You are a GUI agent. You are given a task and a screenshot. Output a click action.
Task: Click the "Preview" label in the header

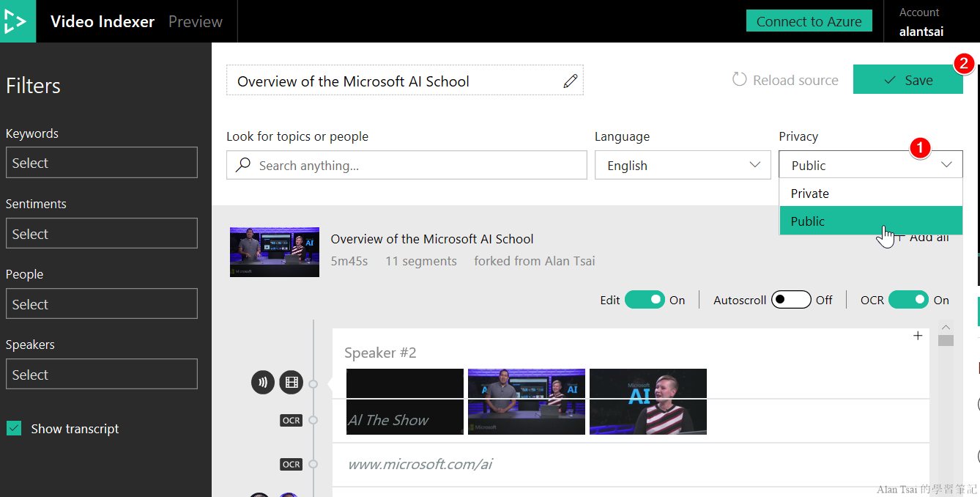pos(196,21)
